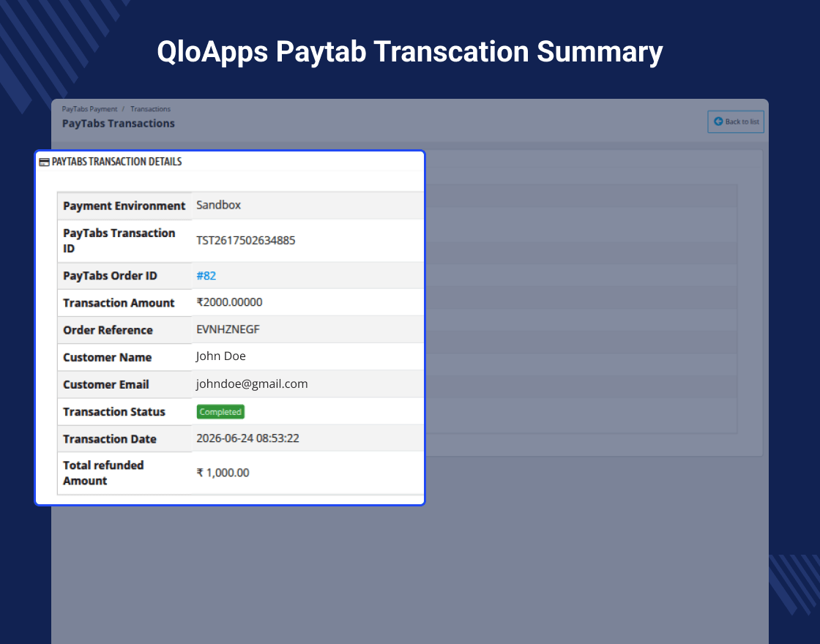Click the Back to list button
Screen dimensions: 820x644
click(x=735, y=121)
